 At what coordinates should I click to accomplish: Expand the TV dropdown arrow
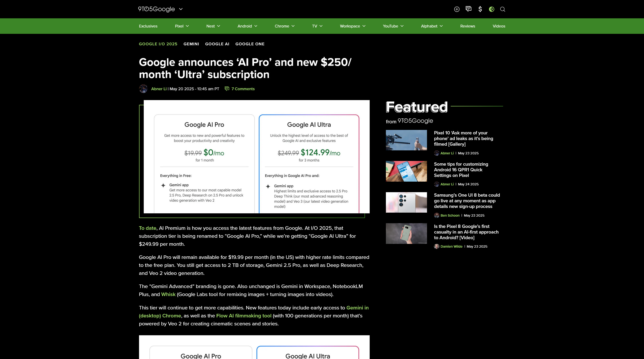click(x=321, y=26)
